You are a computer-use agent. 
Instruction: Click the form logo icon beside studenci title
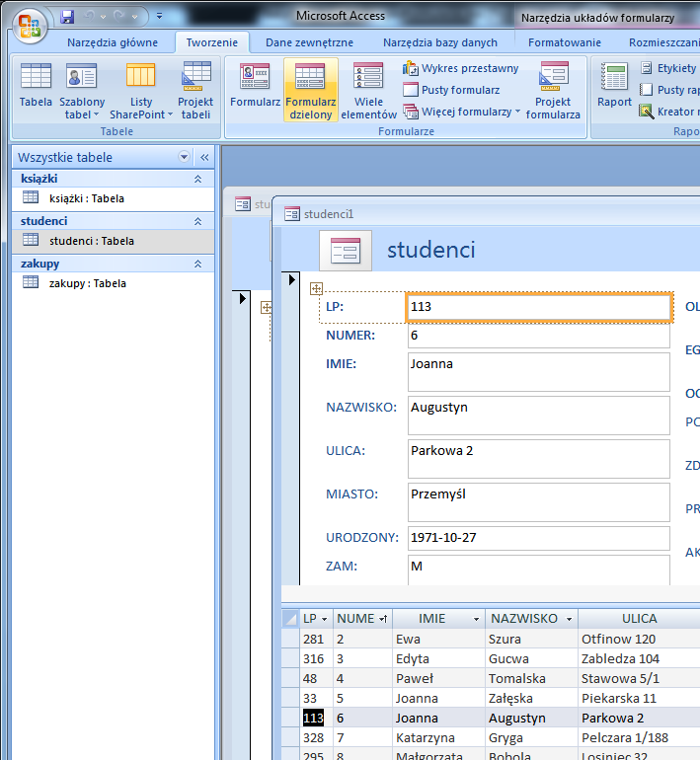click(x=346, y=250)
